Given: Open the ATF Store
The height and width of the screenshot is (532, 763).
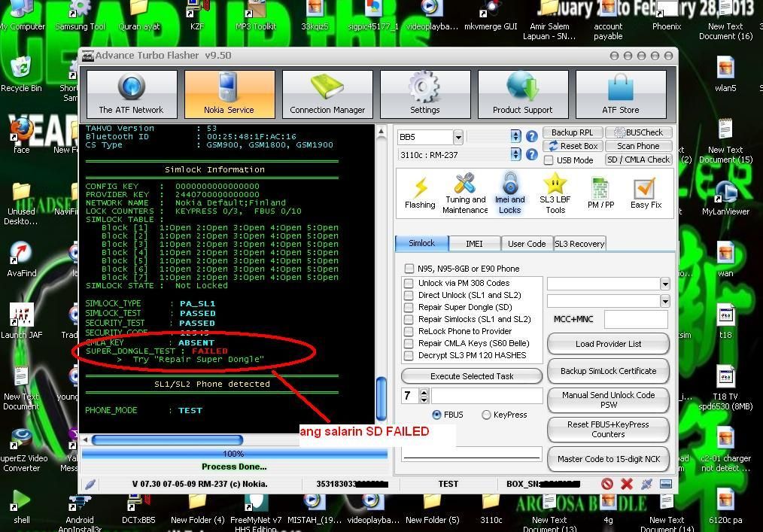Looking at the screenshot, I should pos(620,94).
